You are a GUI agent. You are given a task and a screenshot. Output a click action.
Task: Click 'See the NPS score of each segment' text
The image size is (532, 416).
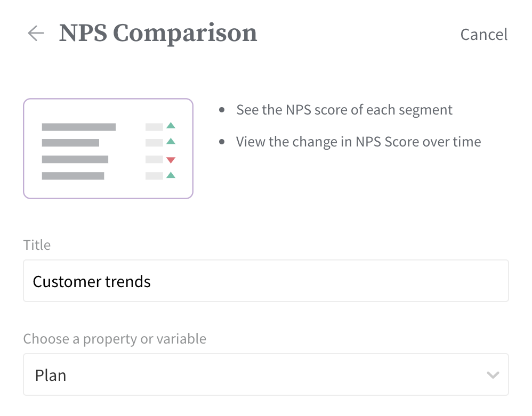[344, 110]
